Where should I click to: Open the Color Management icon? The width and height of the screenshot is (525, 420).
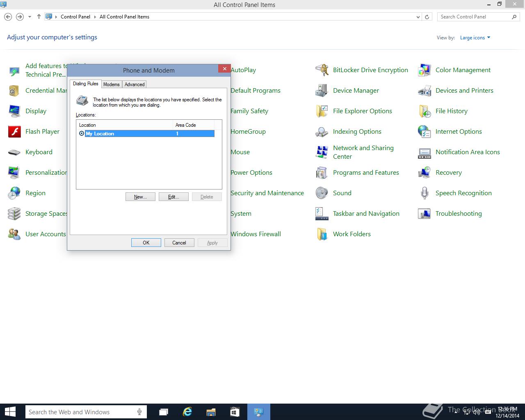pos(425,70)
